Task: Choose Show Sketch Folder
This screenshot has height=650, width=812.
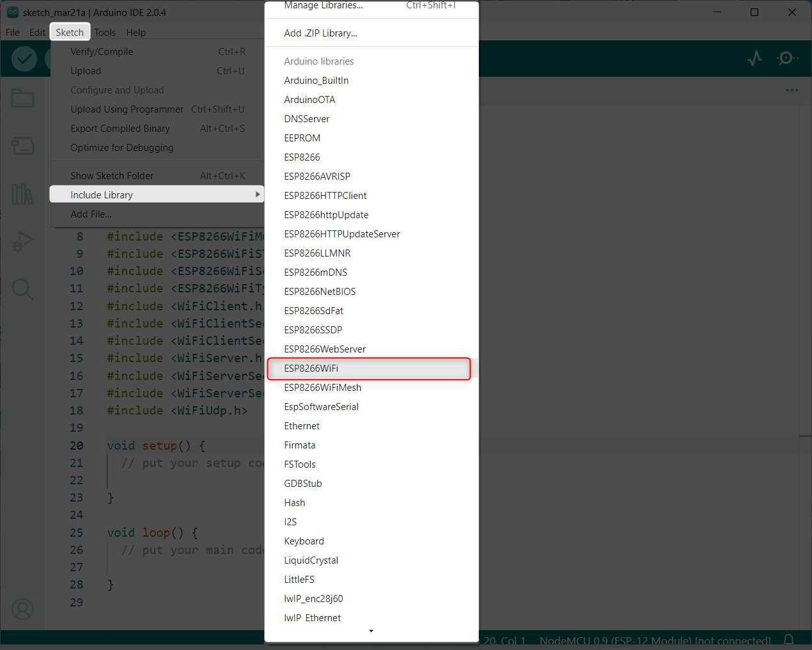Action: tap(157, 176)
